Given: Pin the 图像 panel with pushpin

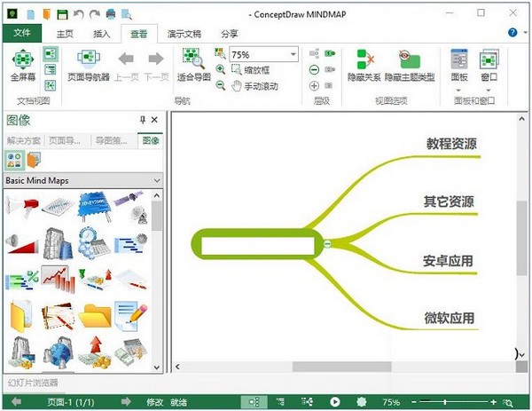Looking at the screenshot, I should [142, 120].
